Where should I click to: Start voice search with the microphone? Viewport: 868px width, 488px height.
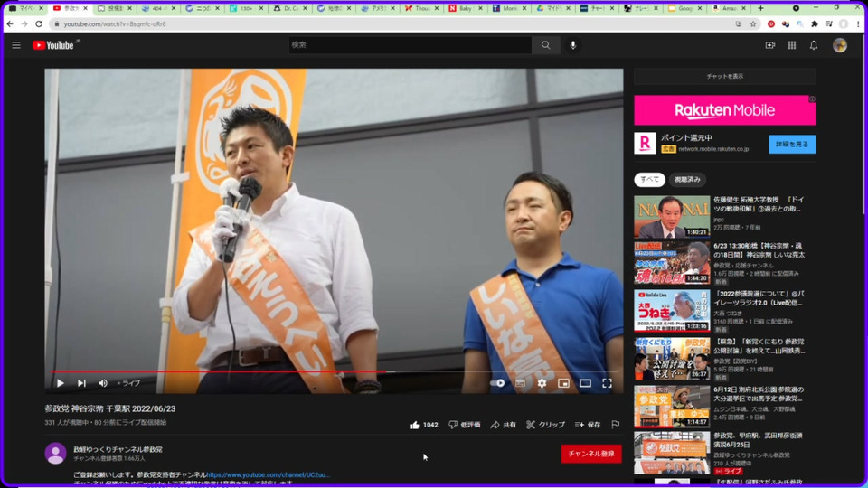click(573, 45)
